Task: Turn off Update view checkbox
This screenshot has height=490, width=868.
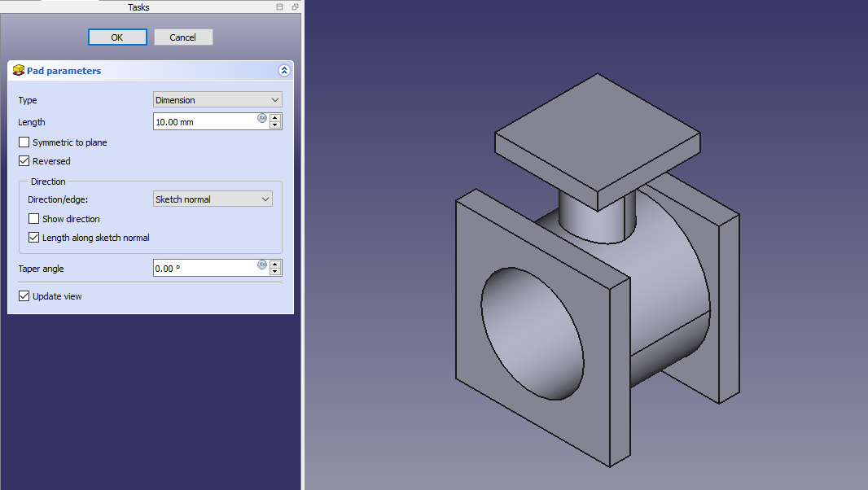Action: tap(24, 296)
